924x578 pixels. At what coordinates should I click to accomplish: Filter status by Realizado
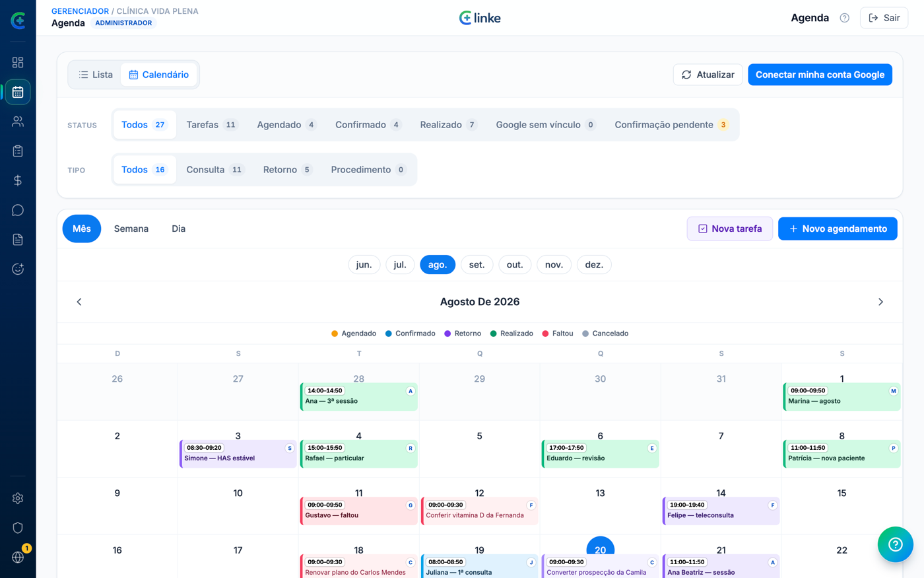[449, 125]
